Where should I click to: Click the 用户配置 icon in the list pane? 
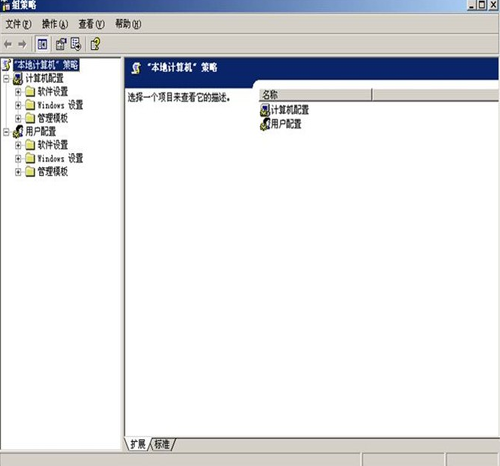265,124
